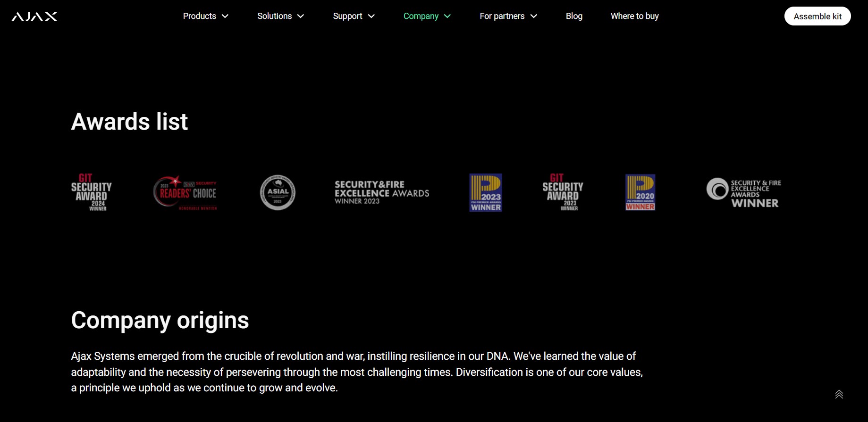The height and width of the screenshot is (422, 868).
Task: Click the PSI 2020 Winner badge
Action: coord(640,192)
